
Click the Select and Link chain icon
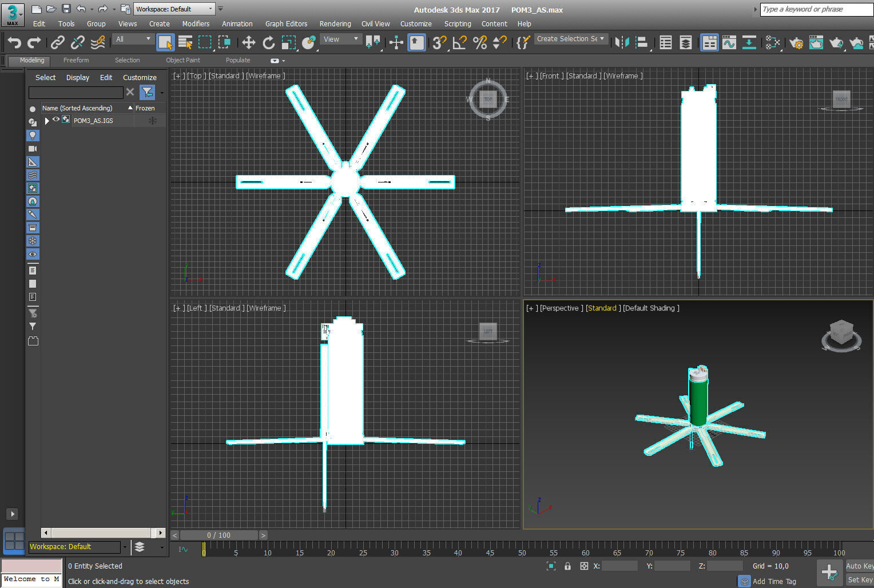coord(57,42)
